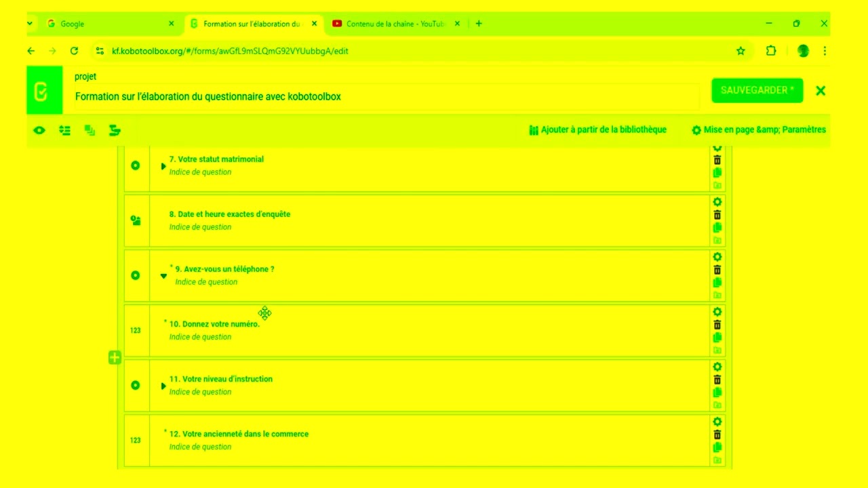Reload the current page

(74, 51)
